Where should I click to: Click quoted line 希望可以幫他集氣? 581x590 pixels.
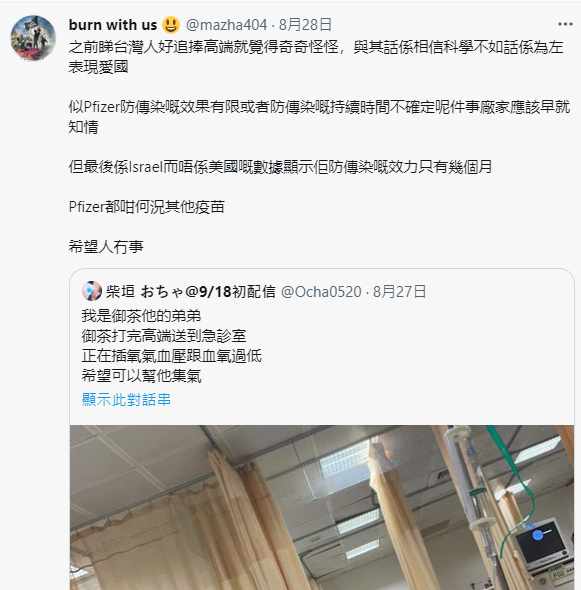pos(141,376)
